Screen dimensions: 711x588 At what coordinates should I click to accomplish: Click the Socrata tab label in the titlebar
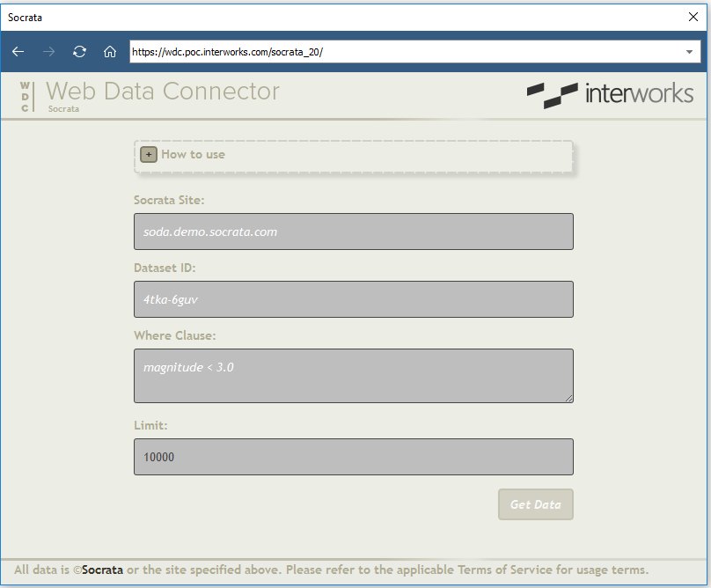tap(25, 17)
